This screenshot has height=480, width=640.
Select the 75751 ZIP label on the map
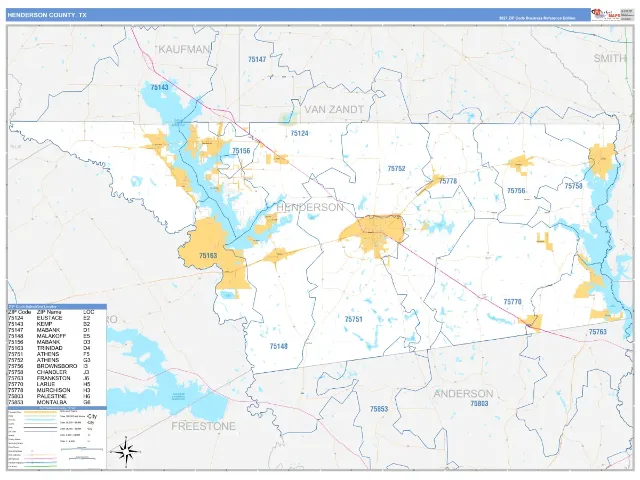click(353, 319)
